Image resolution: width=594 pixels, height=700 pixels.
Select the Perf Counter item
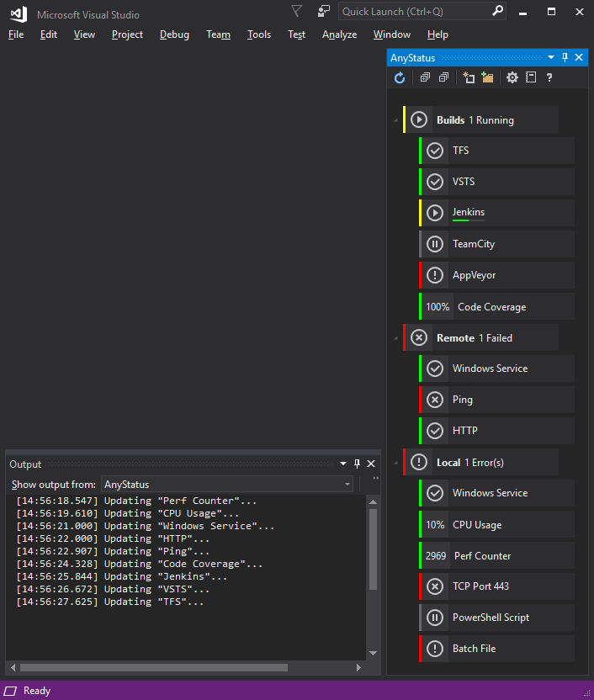click(496, 556)
